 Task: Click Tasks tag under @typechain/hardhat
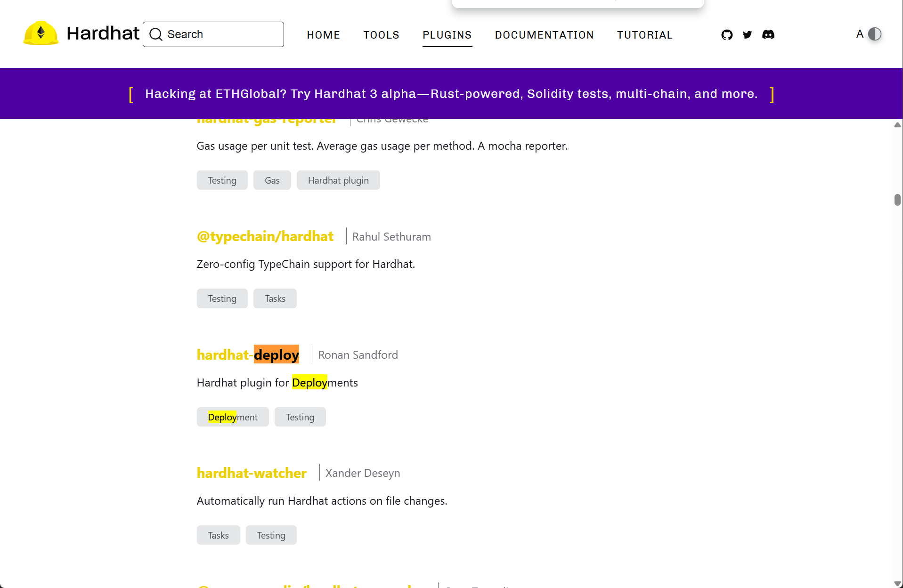click(x=275, y=298)
